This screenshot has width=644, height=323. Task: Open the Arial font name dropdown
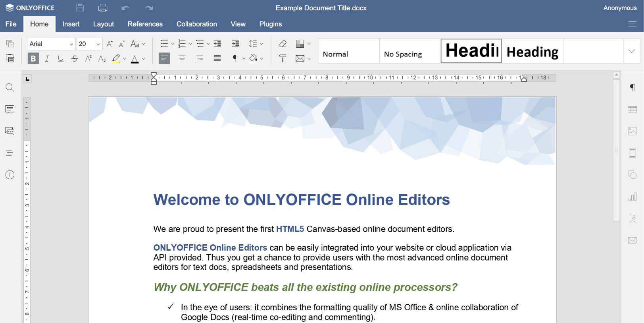[x=71, y=44]
